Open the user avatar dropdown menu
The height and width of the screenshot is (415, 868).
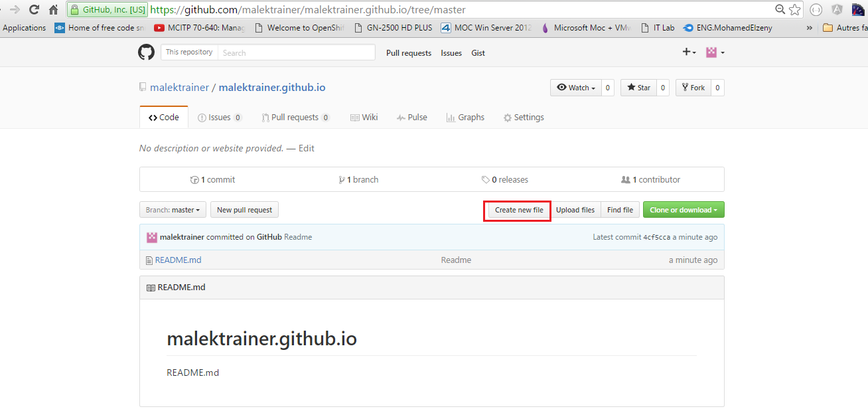coord(715,52)
